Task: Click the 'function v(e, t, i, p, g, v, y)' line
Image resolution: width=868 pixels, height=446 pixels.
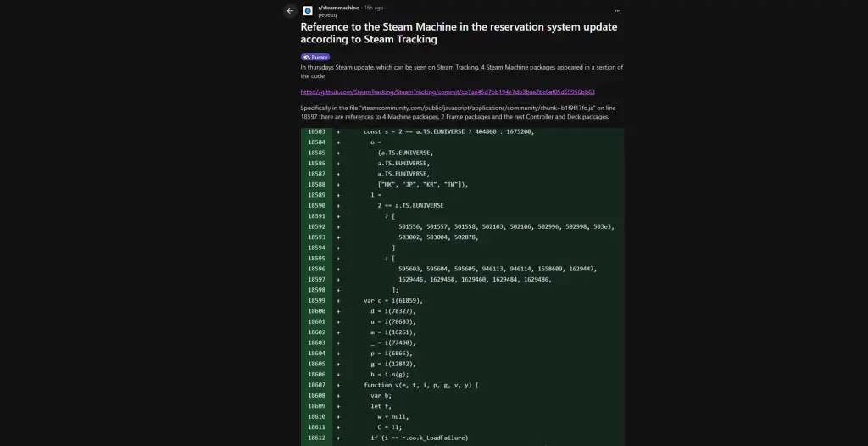Action: pyautogui.click(x=420, y=384)
